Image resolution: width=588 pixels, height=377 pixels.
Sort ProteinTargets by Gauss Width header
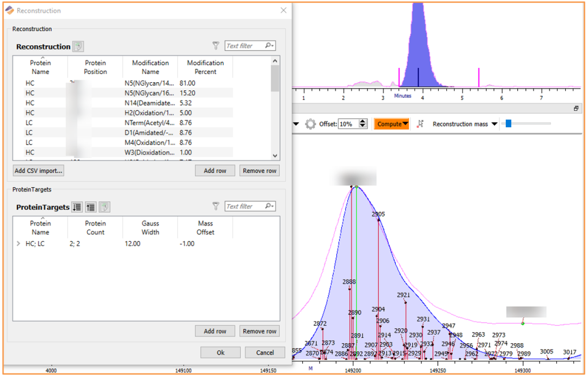click(x=150, y=227)
